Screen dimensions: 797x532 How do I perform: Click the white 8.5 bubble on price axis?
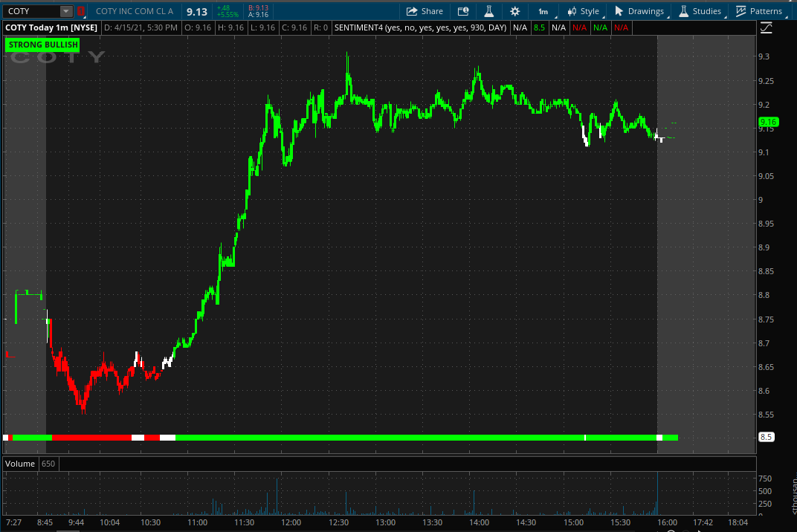766,437
